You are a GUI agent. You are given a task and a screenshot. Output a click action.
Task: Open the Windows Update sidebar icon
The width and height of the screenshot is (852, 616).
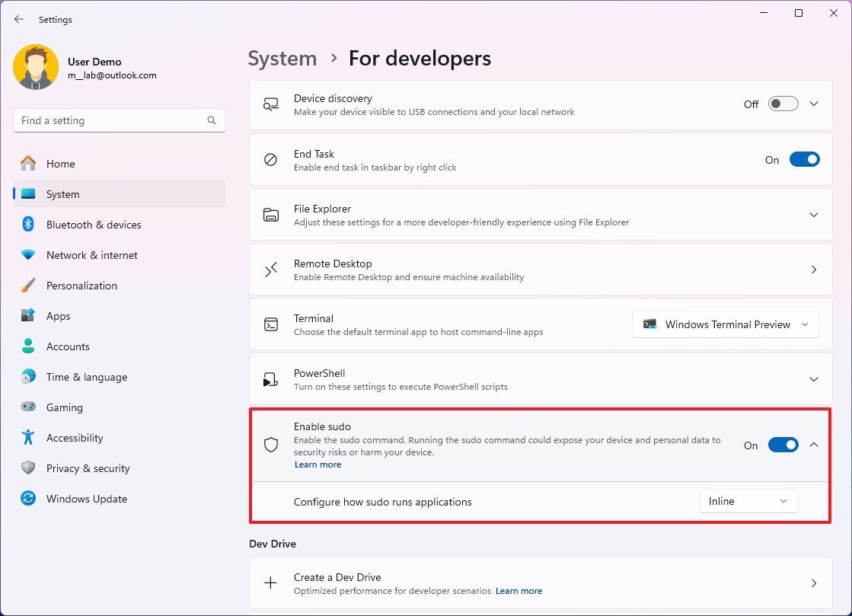point(28,499)
